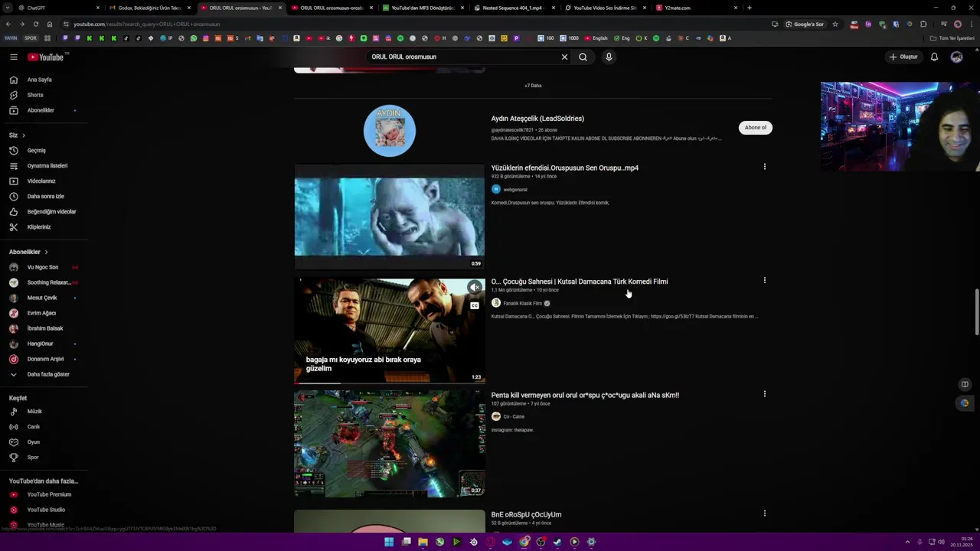Expand the Siz section
Screen dimensions: 980x551
point(18,135)
